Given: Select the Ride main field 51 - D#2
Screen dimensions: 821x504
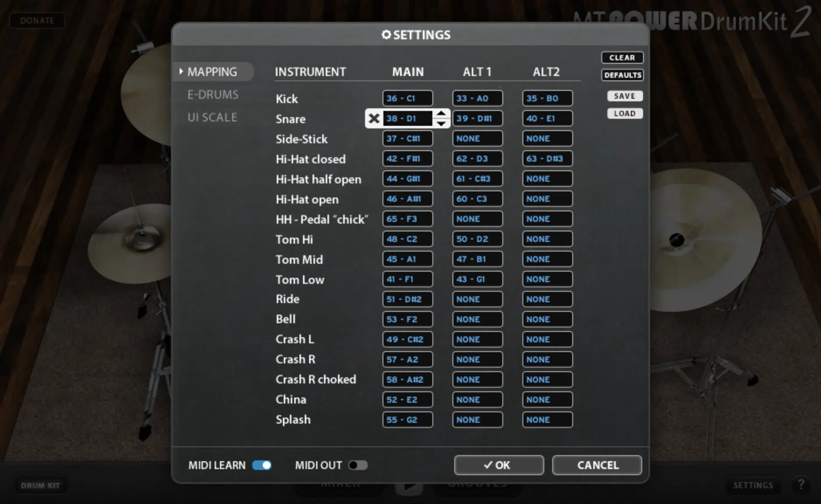Looking at the screenshot, I should click(407, 299).
